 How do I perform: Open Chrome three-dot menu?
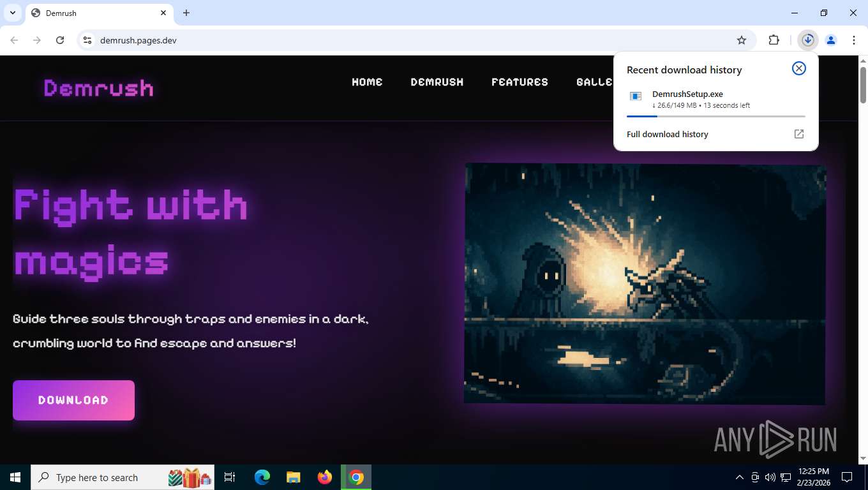[854, 40]
